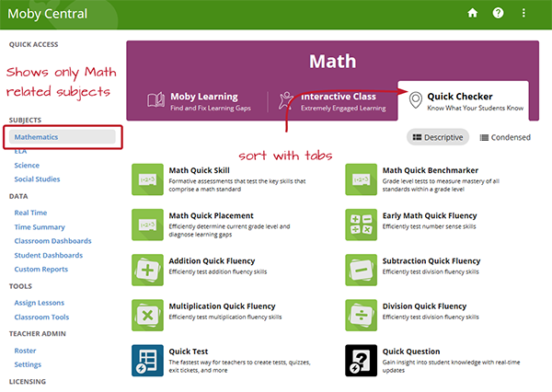Switch to Condensed view
Image resolution: width=552 pixels, height=392 pixels.
(x=505, y=137)
